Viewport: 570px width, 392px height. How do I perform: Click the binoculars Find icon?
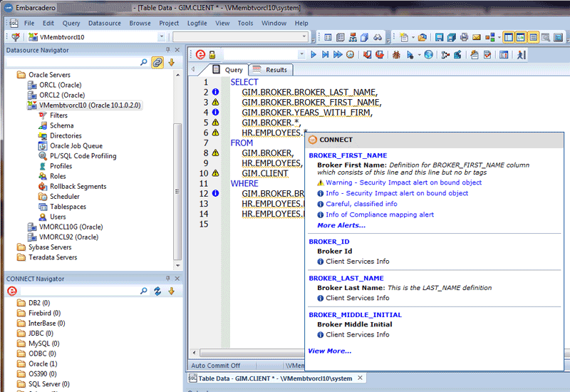pos(378,37)
